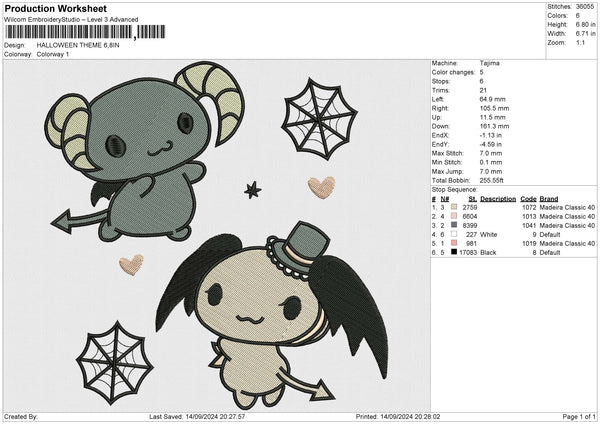Click the trims value "21"

point(483,90)
